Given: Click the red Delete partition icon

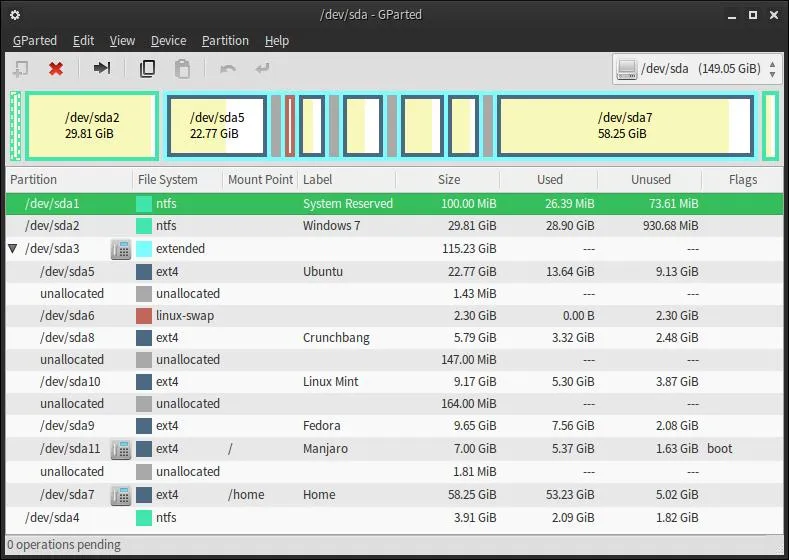Looking at the screenshot, I should 56,68.
